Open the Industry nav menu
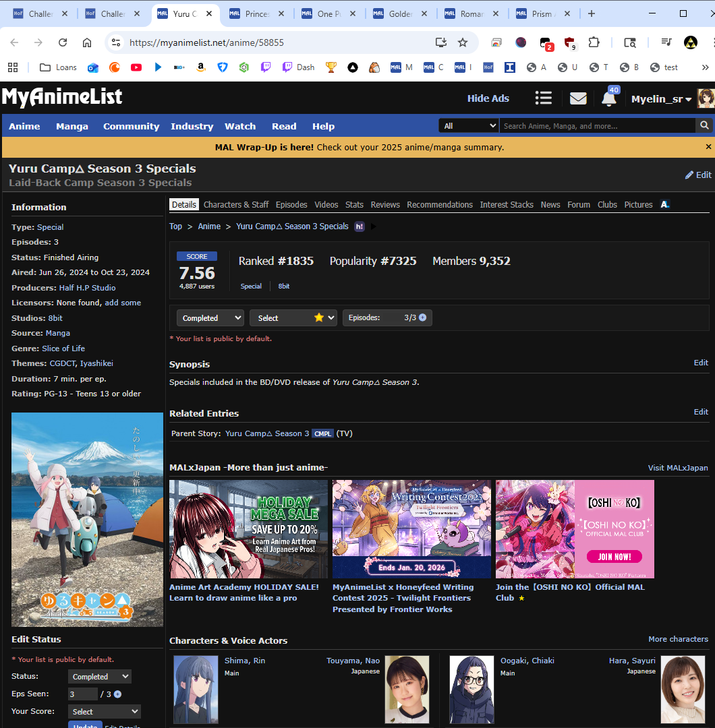Viewport: 715px width, 728px height. click(x=192, y=126)
